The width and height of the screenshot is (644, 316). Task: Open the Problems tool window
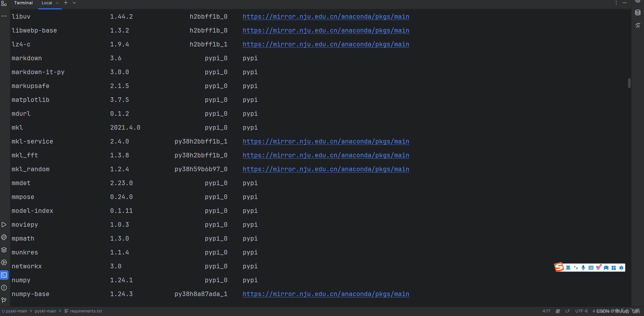point(4,288)
